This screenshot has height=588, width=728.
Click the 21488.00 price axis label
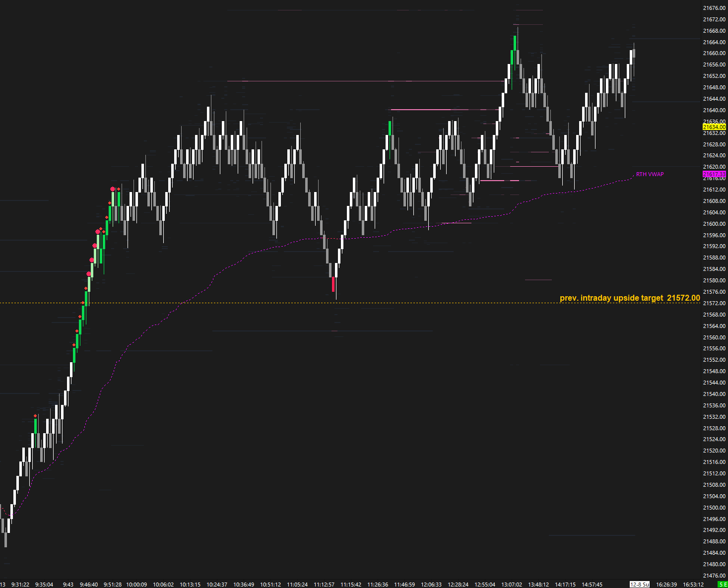tap(714, 541)
